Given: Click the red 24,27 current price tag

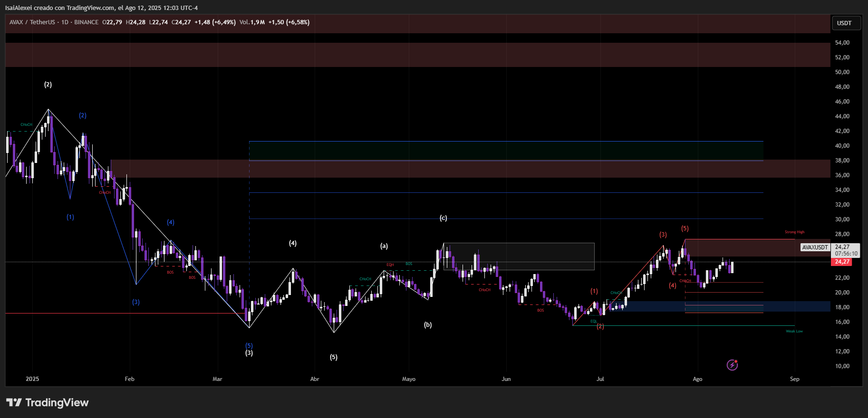Looking at the screenshot, I should tap(842, 262).
